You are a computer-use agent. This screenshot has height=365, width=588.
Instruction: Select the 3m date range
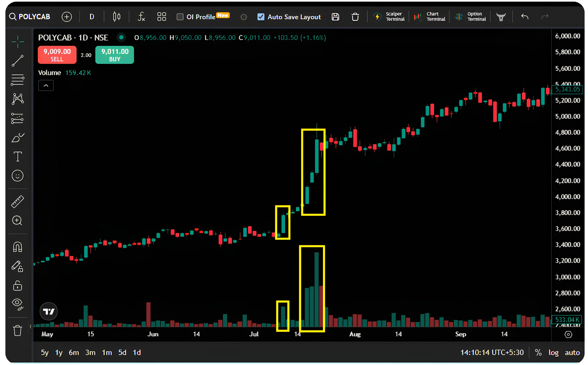90,352
